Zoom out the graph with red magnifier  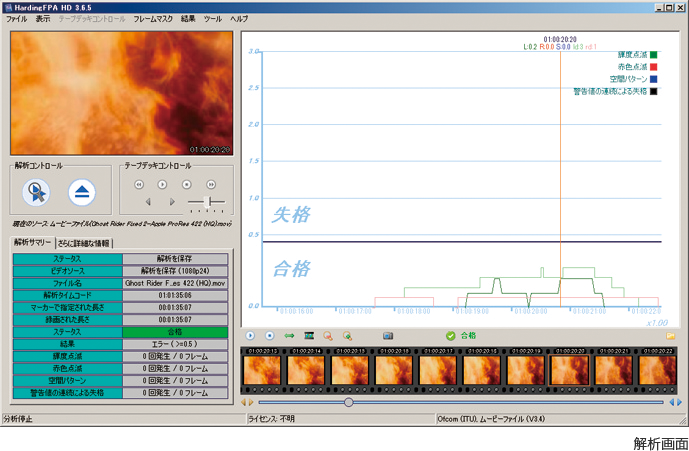click(328, 336)
